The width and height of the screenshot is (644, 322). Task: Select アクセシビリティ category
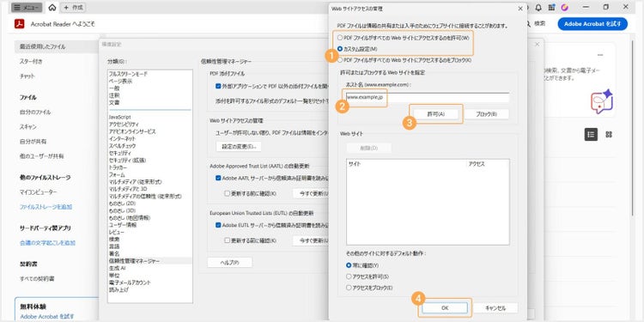click(124, 124)
